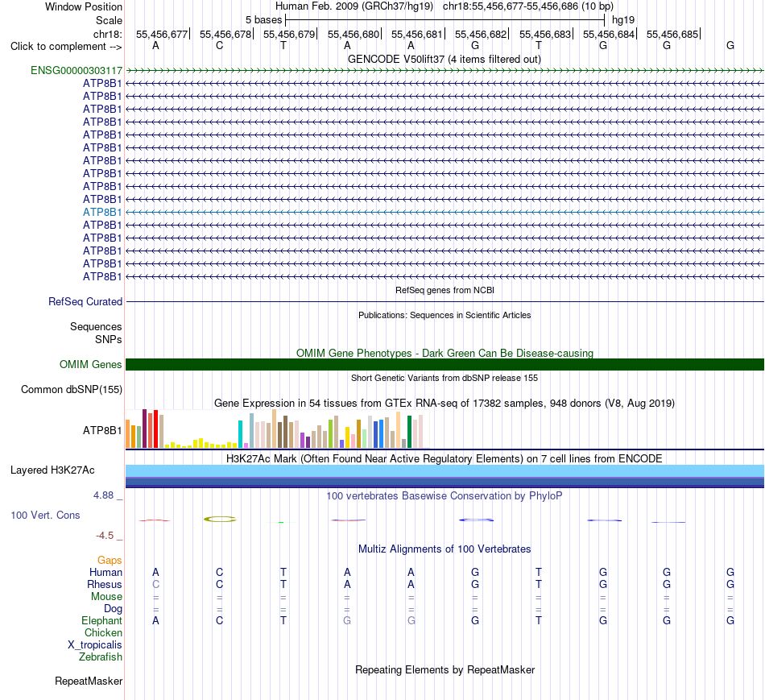Open the OMIM Gene Phenotypes track title

tap(445, 353)
